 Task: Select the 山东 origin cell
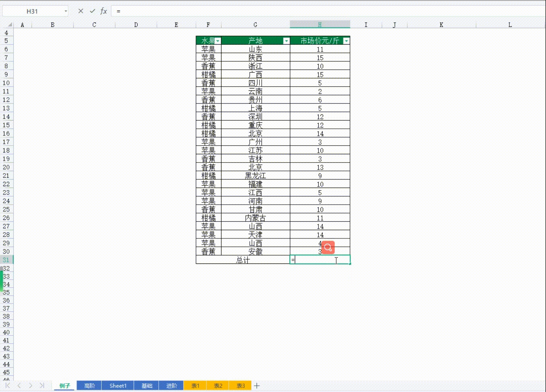tap(256, 49)
